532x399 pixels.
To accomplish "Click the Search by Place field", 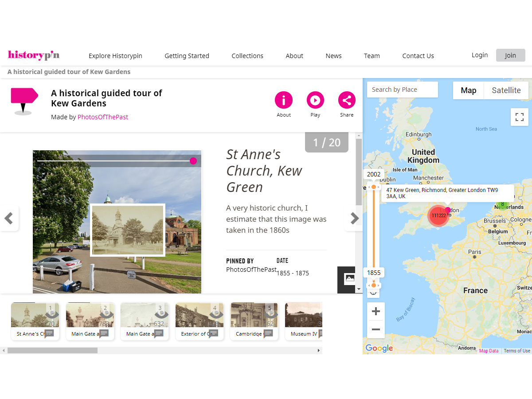I will 402,90.
